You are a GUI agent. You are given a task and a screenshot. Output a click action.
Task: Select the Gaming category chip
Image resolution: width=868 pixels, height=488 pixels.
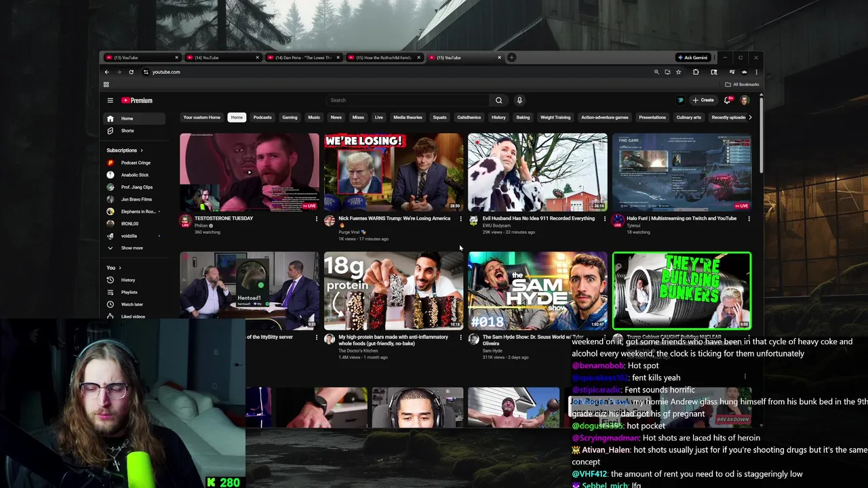[x=290, y=117]
